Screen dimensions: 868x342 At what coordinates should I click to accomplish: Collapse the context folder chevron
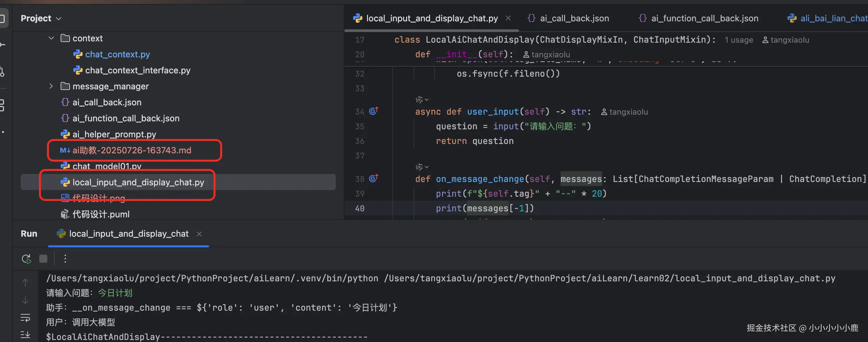(51, 38)
